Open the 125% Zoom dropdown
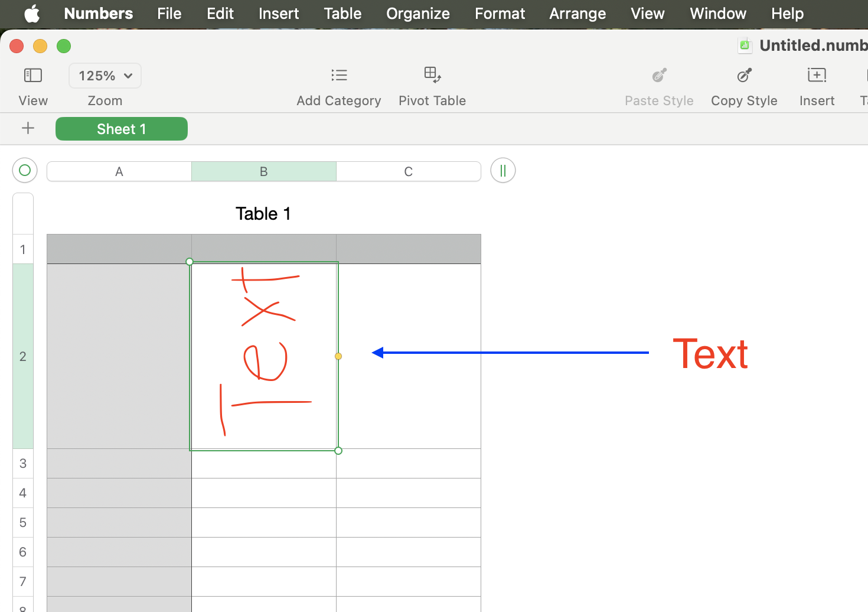This screenshot has height=612, width=868. [x=105, y=76]
